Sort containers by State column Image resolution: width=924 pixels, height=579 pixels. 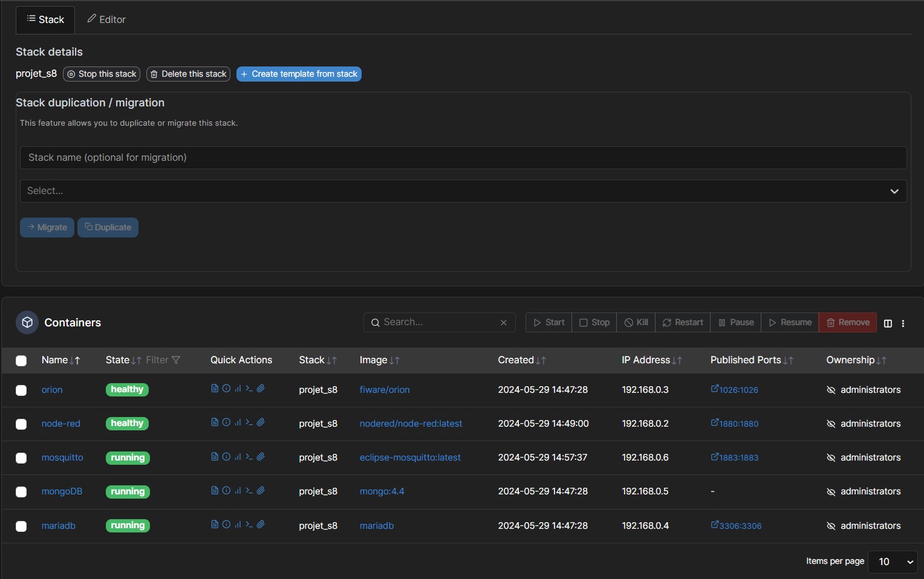123,360
